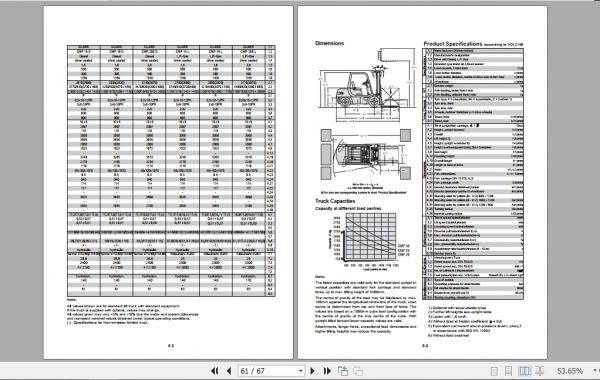Click the Product Specifications heading
The width and height of the screenshot is (600, 380).
[x=453, y=44]
